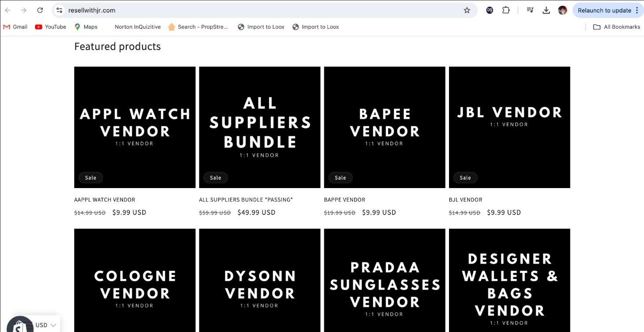Open the All Bookmarks folder
Screen dimensions: 644x332
[x=617, y=27]
